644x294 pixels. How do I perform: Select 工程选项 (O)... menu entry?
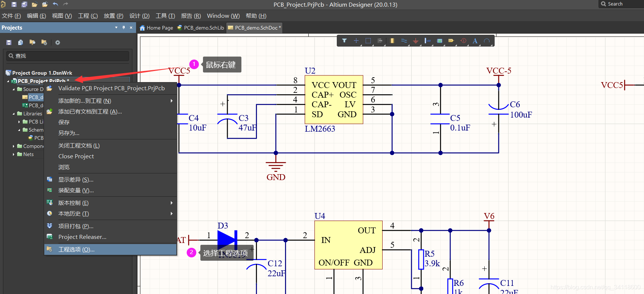[x=110, y=249]
